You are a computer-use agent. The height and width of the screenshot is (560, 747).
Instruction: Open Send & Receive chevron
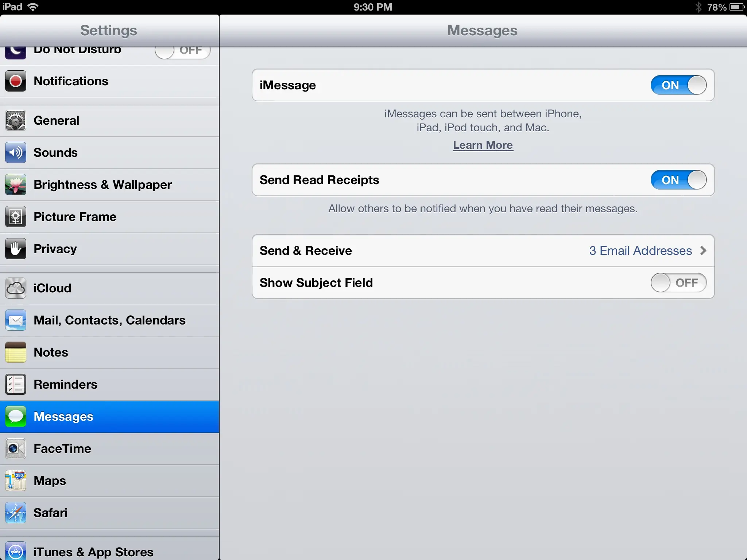[703, 250]
